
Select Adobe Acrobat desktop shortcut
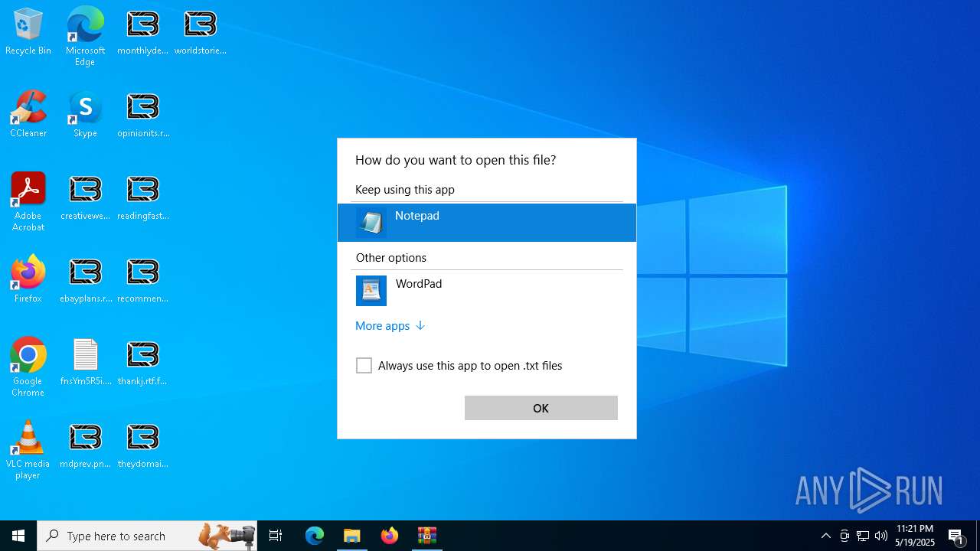click(x=28, y=202)
